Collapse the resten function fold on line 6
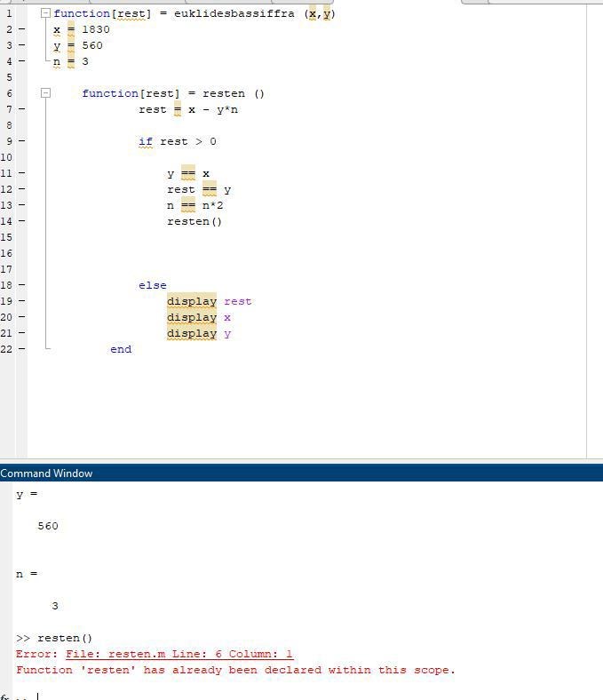Viewport: 603px width, 700px height. (x=45, y=93)
